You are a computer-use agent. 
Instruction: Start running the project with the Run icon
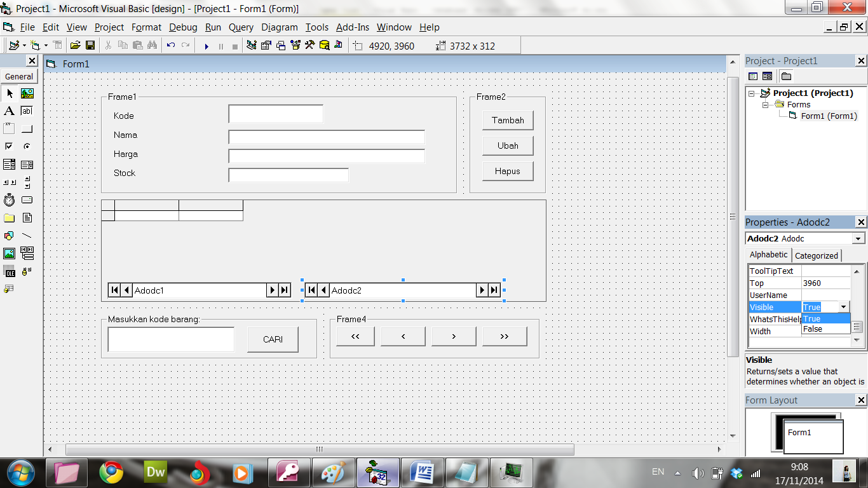click(207, 45)
